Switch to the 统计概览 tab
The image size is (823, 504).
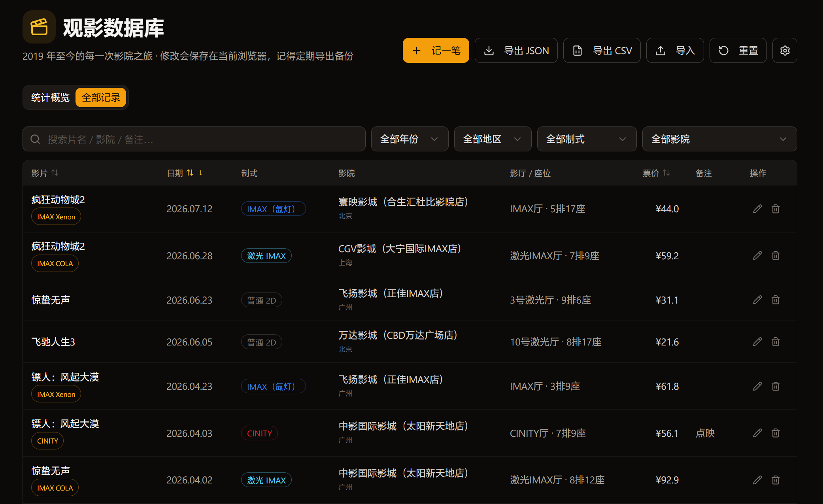pyautogui.click(x=50, y=98)
